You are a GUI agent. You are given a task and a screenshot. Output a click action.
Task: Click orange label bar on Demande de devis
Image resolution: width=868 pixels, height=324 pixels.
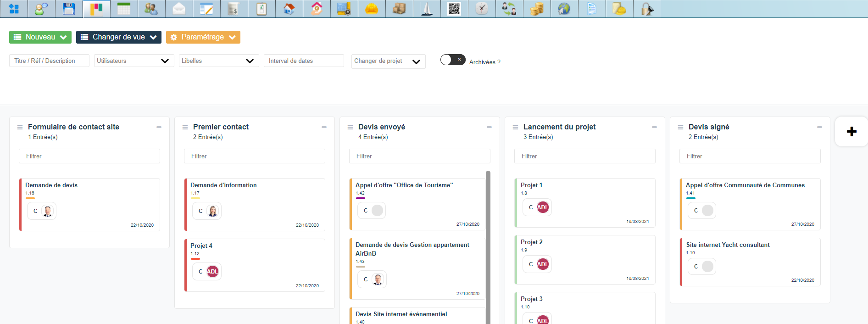click(x=30, y=198)
